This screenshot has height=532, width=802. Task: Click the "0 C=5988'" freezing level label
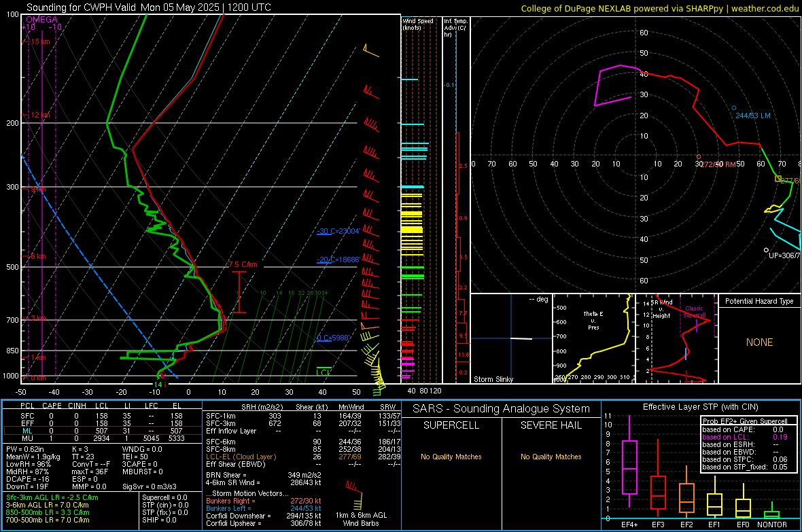(x=332, y=338)
